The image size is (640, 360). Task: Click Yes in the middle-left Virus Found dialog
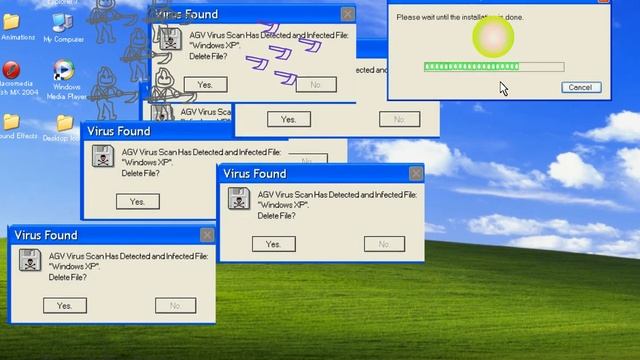point(138,202)
